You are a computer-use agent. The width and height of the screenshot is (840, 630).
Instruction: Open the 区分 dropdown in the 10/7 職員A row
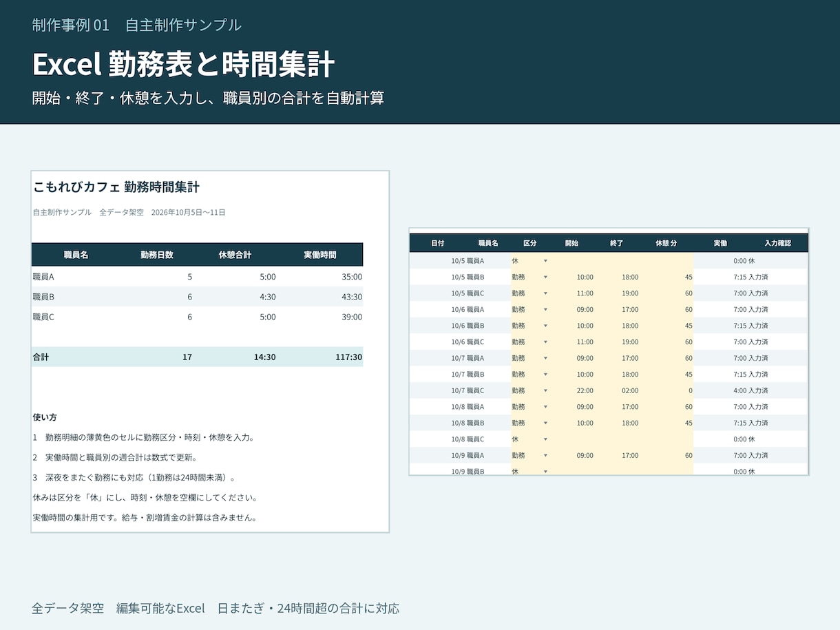[x=545, y=358]
